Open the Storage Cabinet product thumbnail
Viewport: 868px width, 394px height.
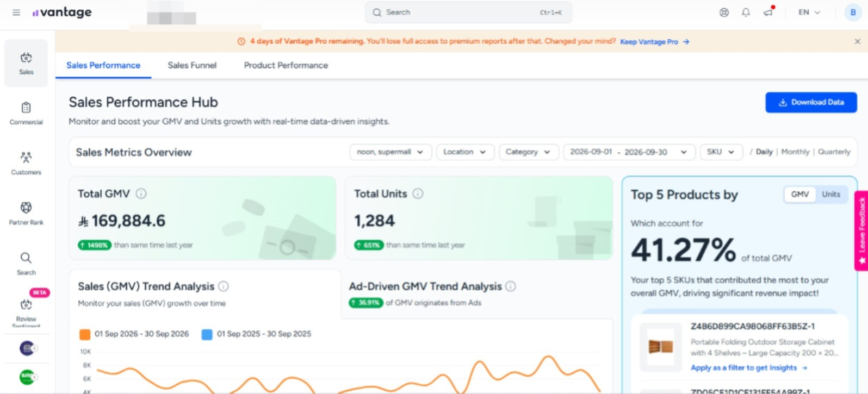tap(661, 347)
